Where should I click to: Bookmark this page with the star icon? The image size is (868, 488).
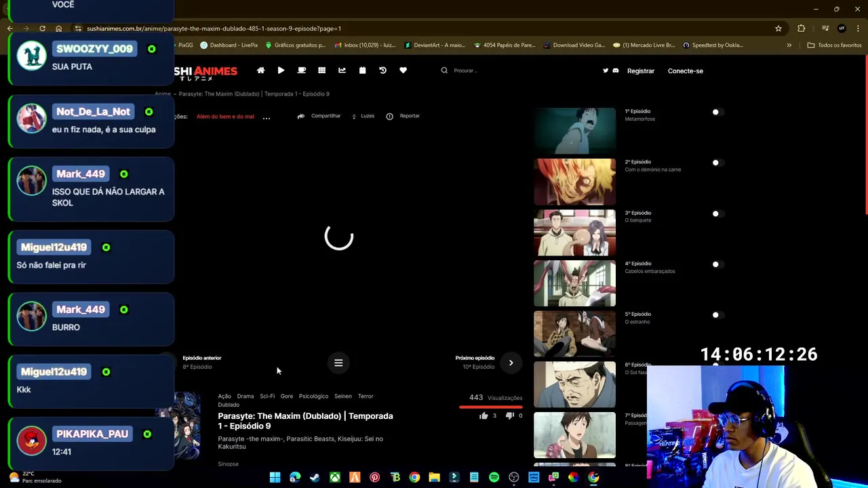[x=778, y=28]
